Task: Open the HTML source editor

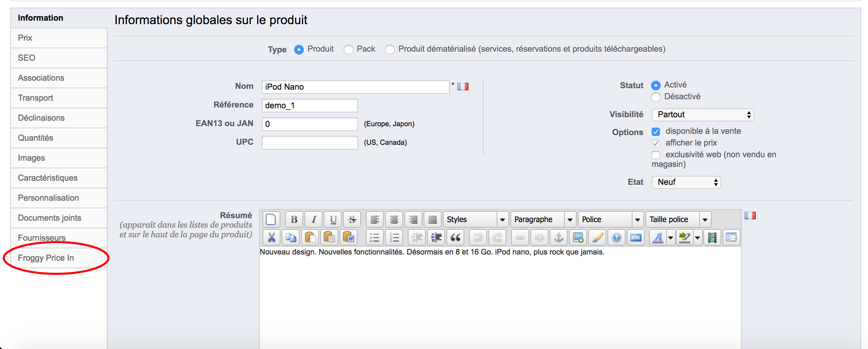Action: click(x=636, y=237)
